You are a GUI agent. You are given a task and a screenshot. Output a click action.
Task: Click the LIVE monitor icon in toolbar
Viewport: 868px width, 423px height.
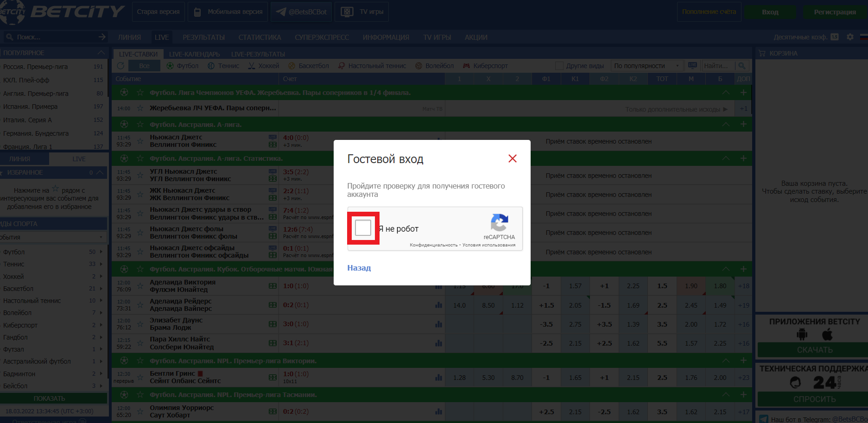(692, 65)
